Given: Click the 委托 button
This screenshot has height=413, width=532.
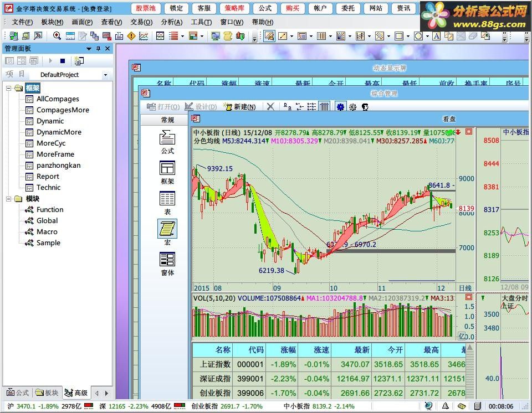Looking at the screenshot, I should coord(348,8).
